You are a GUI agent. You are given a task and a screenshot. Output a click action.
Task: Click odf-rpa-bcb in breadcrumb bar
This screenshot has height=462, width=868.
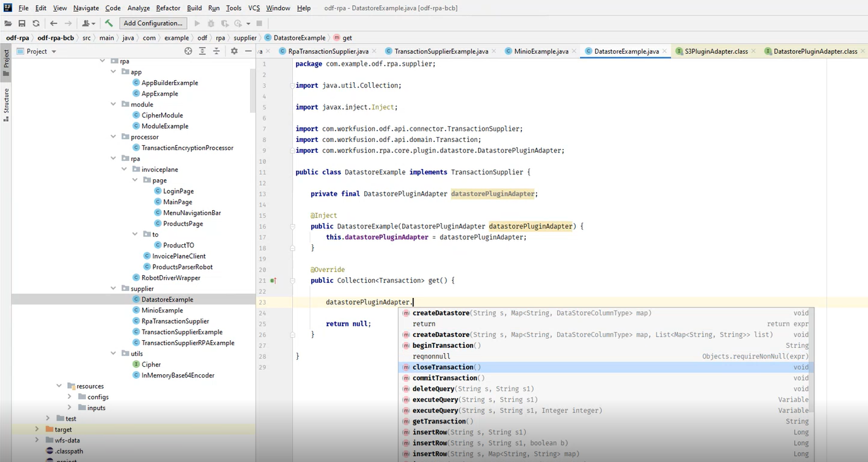click(x=56, y=38)
